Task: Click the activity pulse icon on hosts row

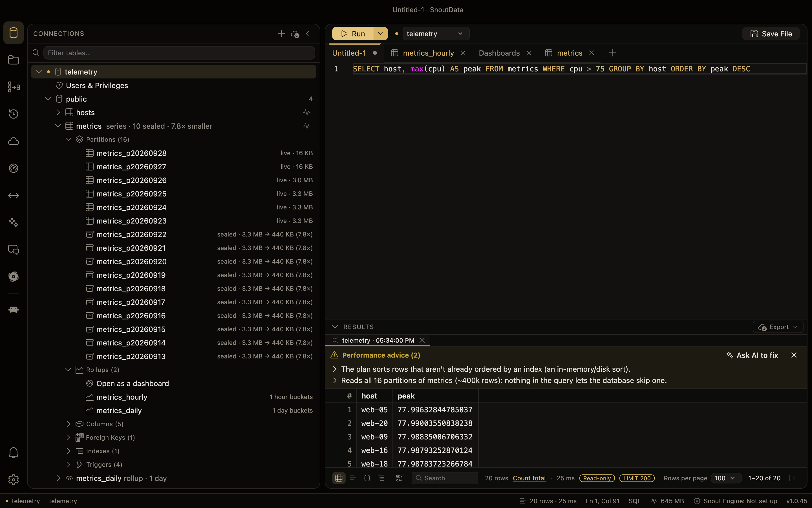Action: point(307,112)
